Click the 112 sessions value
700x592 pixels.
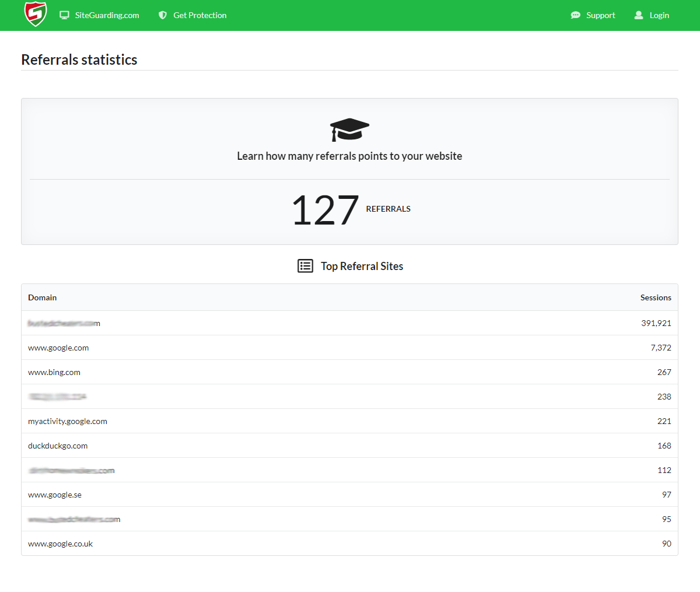(664, 470)
